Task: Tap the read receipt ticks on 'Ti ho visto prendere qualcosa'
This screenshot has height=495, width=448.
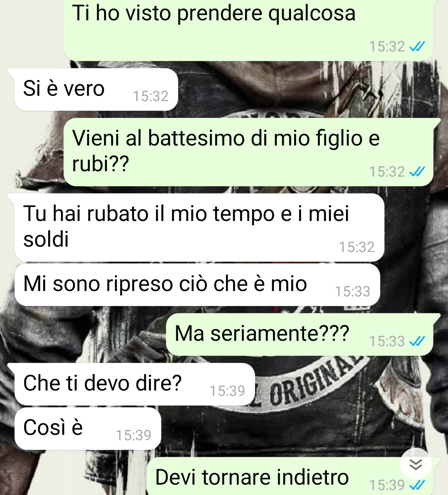Action: [417, 46]
